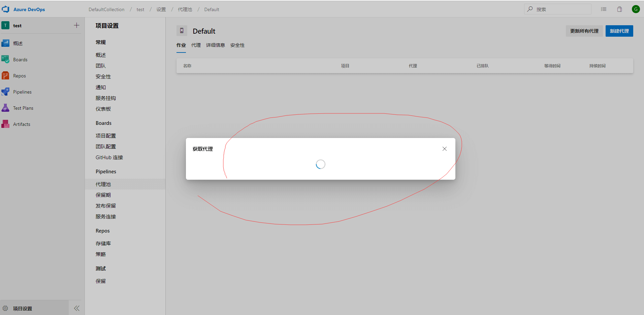Click the 新建代理 button
The height and width of the screenshot is (315, 644).
(x=619, y=31)
